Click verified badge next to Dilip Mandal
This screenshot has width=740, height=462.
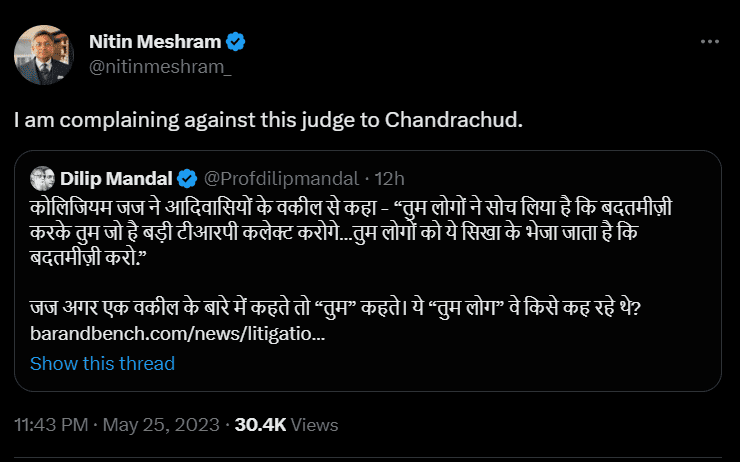pos(187,179)
